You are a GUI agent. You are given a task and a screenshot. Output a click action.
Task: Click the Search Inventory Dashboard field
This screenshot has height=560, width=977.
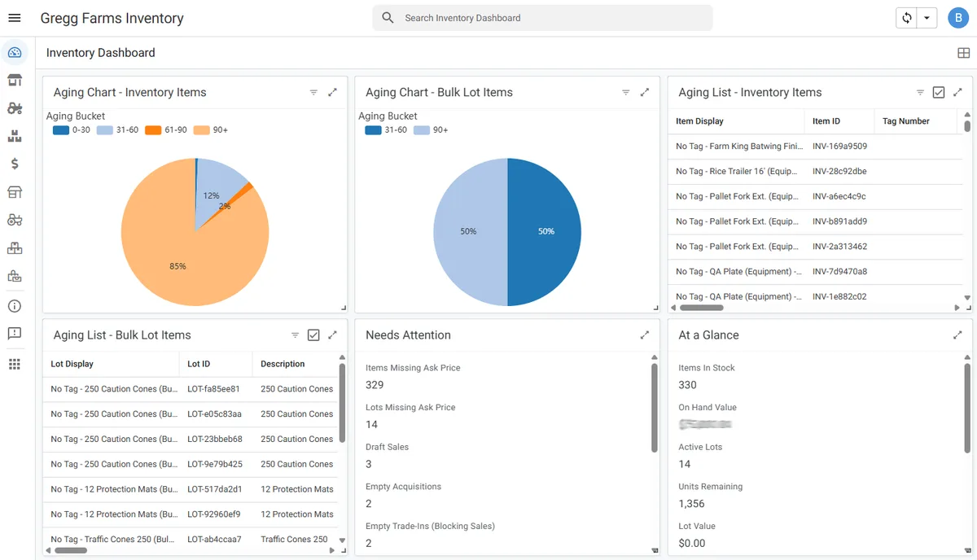pos(542,18)
